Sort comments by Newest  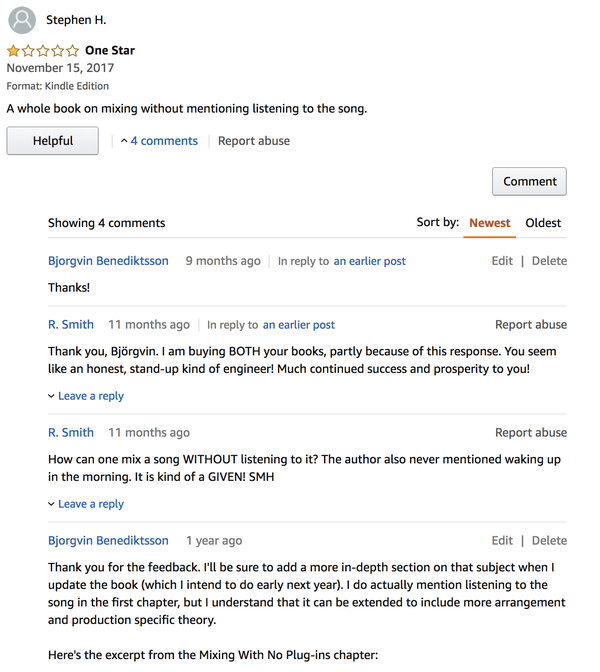[x=490, y=223]
